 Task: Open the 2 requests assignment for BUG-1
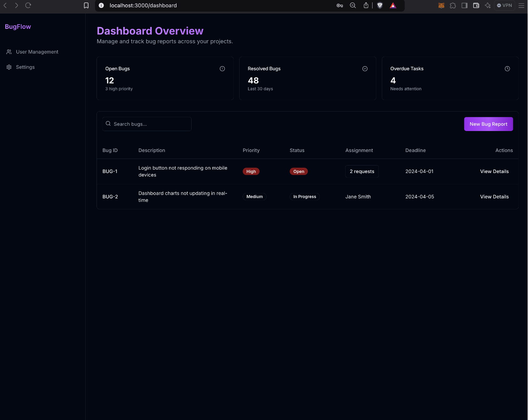point(362,171)
